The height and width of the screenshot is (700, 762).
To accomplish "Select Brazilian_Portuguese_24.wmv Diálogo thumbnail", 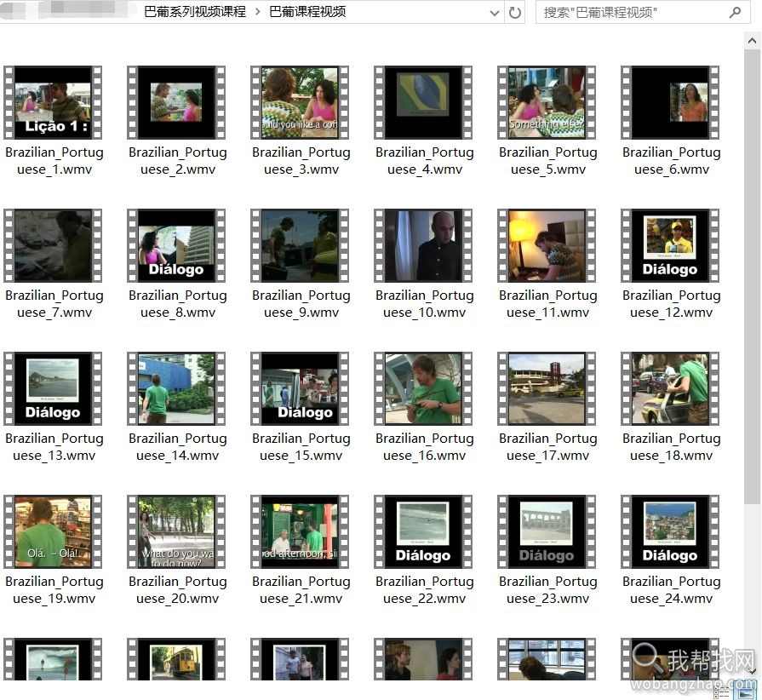I will (x=670, y=531).
